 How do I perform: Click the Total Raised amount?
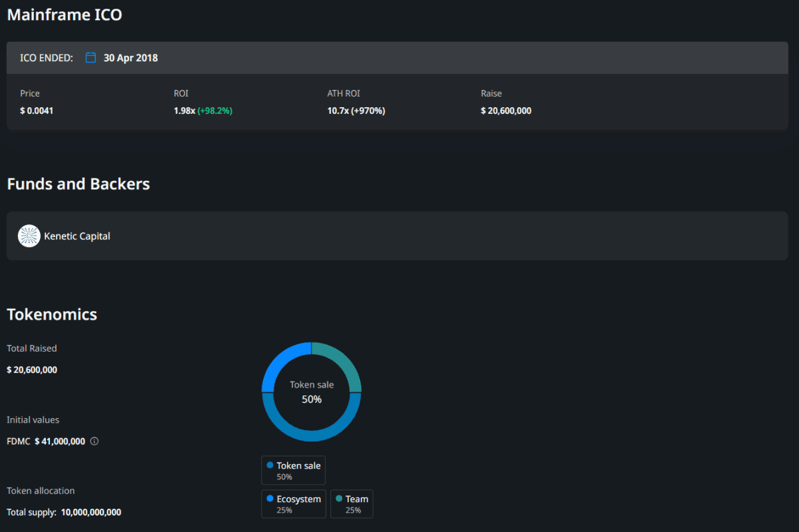tap(31, 370)
